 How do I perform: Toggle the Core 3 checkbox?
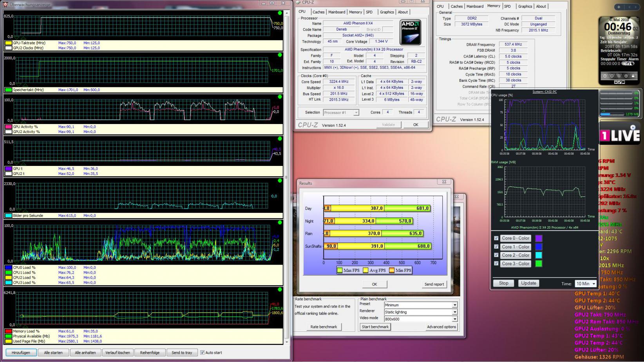[496, 264]
